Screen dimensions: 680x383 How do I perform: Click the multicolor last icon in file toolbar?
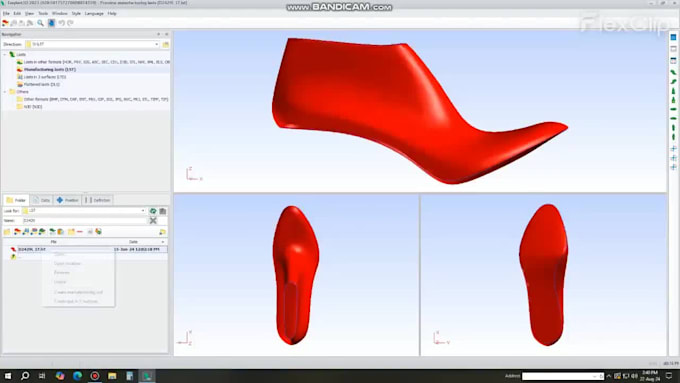[x=98, y=232]
